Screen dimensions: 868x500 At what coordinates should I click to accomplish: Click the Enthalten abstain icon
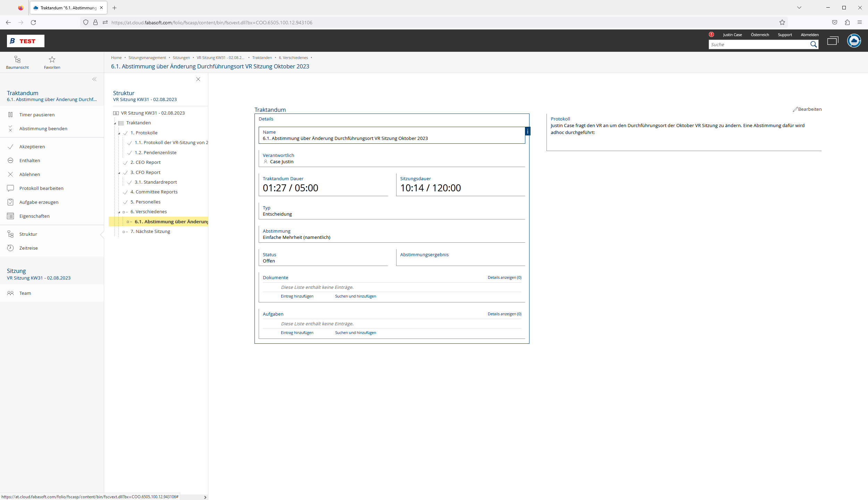tap(10, 160)
